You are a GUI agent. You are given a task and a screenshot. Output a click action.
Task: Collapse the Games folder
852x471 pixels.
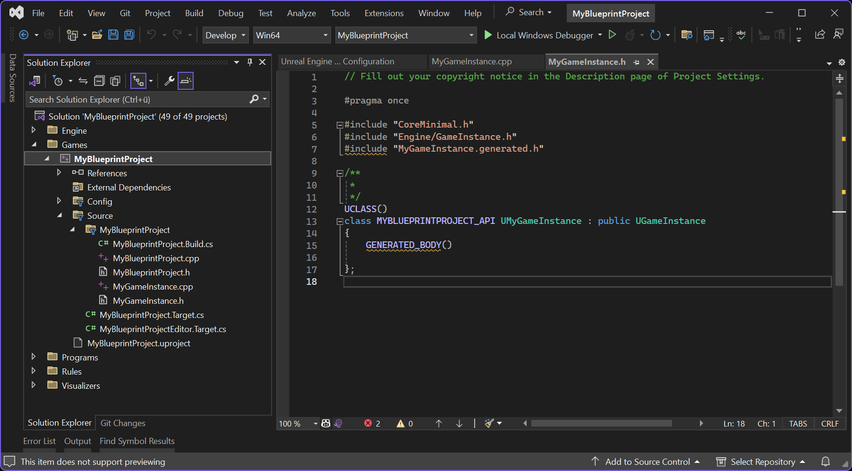pyautogui.click(x=34, y=145)
